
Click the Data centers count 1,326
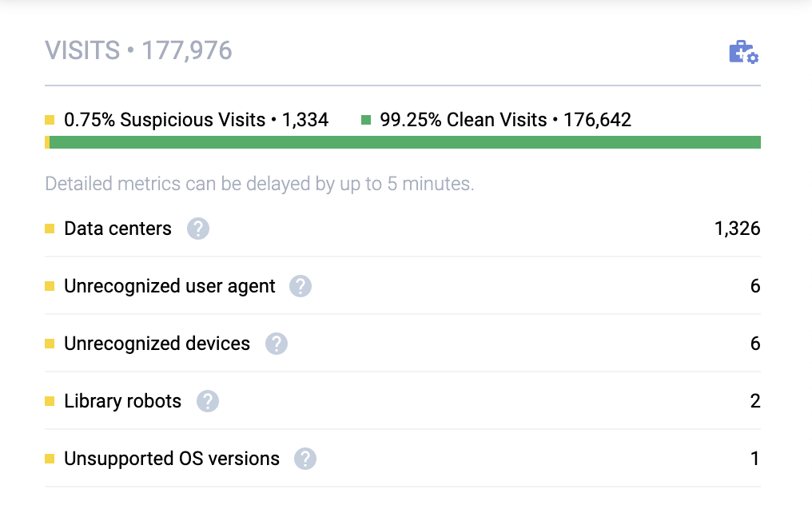[x=737, y=229]
